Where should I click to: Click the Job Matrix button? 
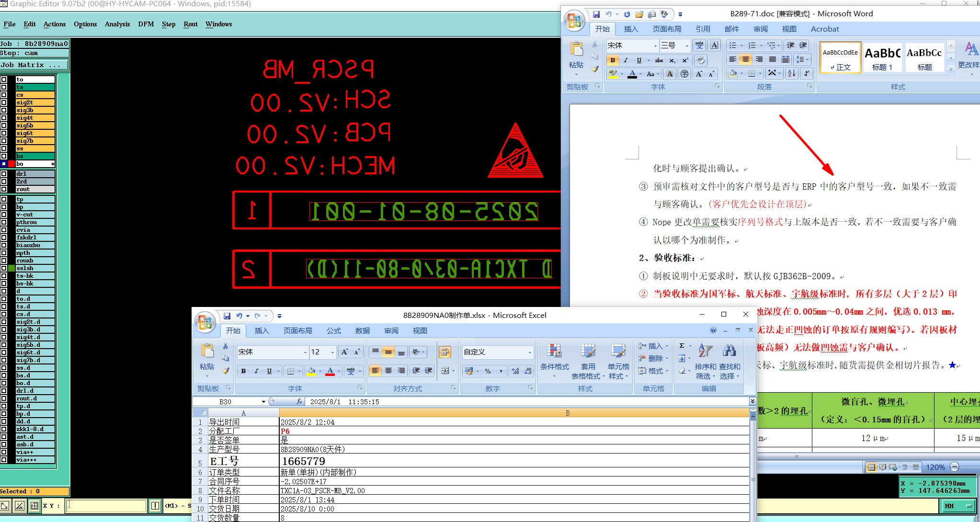pos(34,65)
